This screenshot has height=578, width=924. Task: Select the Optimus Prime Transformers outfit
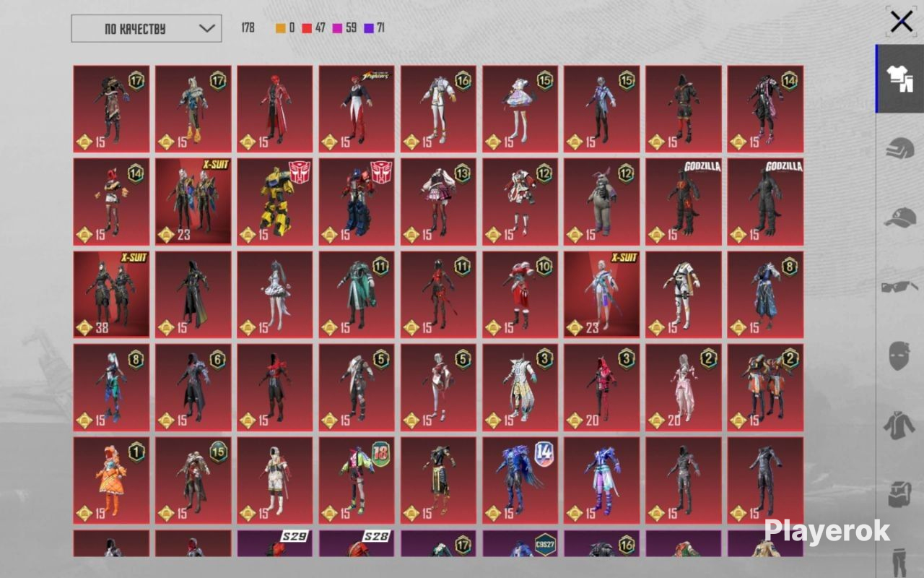357,202
